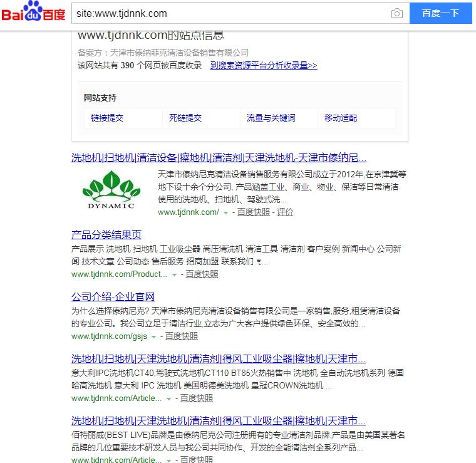This screenshot has height=463, width=476.
Task: Expand dropdown arrow beside www.tjdnnk.com/Product...
Action: (174, 275)
